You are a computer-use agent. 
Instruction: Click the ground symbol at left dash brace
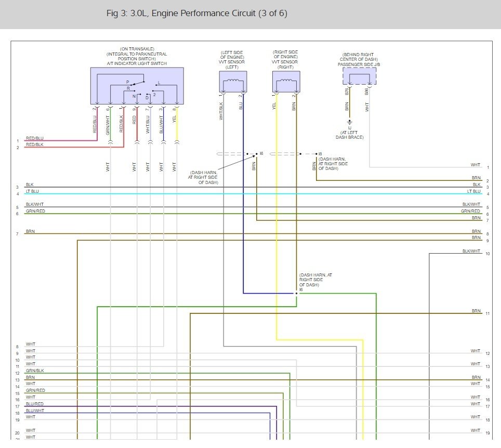[350, 122]
